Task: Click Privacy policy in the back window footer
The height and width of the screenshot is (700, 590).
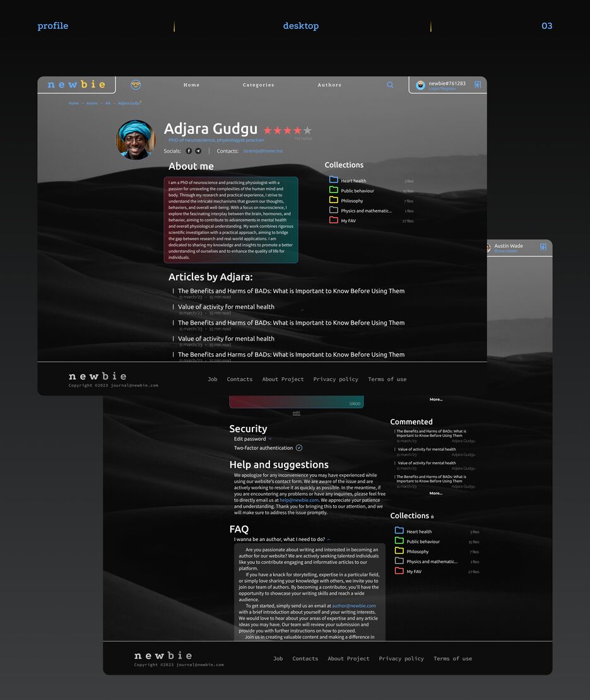Action: point(401,658)
